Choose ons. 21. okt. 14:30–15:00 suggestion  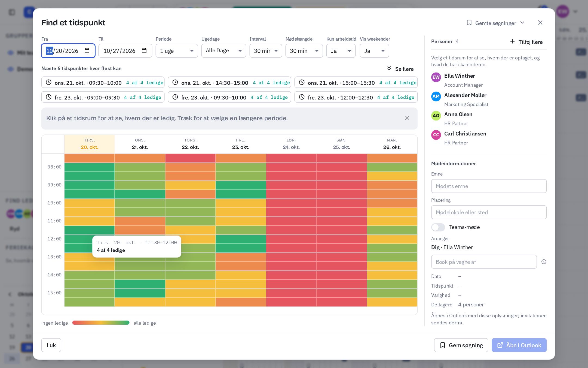click(x=229, y=82)
